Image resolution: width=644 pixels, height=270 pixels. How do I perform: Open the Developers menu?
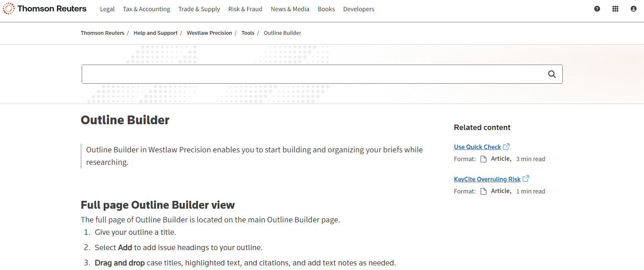[359, 9]
